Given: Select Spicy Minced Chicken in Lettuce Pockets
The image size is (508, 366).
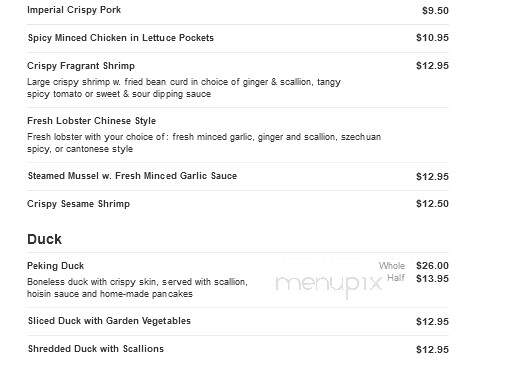Looking at the screenshot, I should [x=121, y=38].
